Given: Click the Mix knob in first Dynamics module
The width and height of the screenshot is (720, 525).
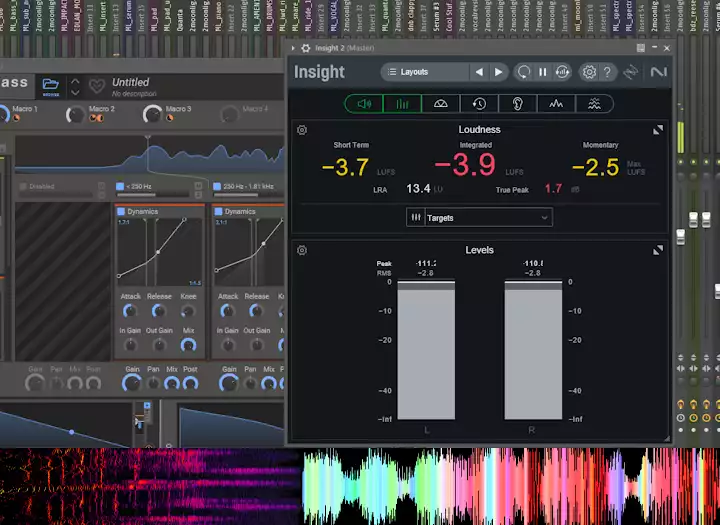Looking at the screenshot, I should tap(188, 345).
